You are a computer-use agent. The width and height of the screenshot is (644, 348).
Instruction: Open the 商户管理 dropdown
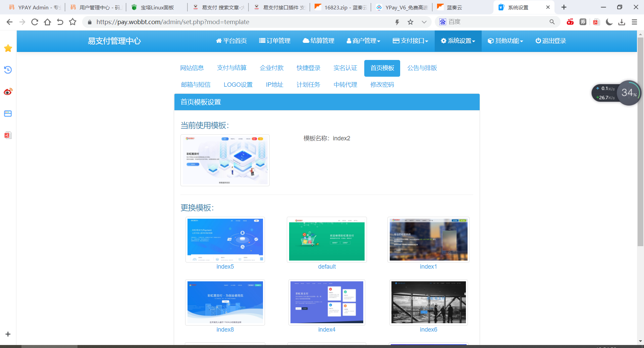(363, 41)
